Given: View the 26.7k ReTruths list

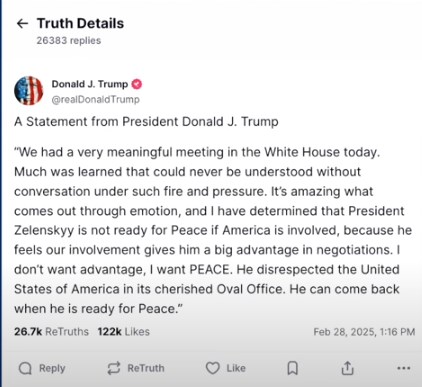Looking at the screenshot, I should click(x=51, y=332).
